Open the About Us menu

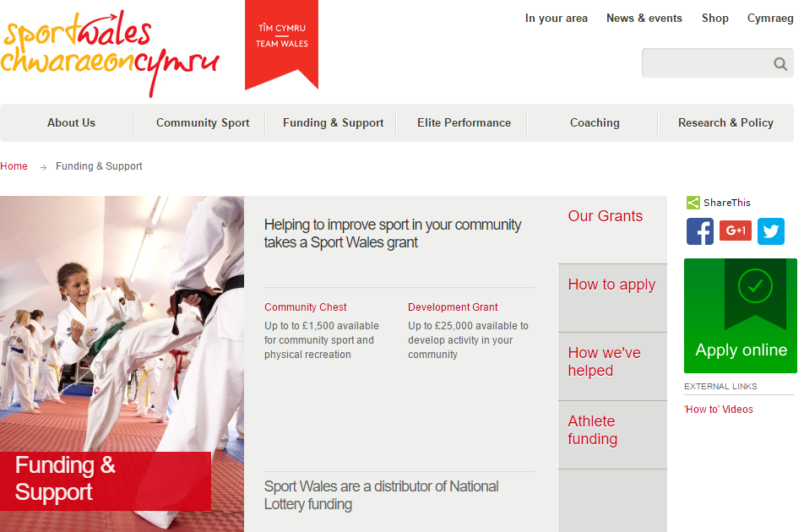coord(71,123)
